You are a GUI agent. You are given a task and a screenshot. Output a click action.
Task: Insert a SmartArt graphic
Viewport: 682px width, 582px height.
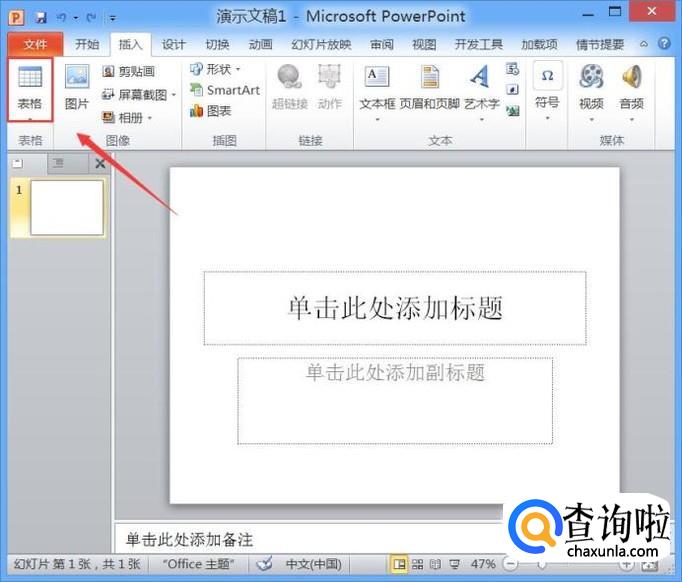click(x=224, y=90)
